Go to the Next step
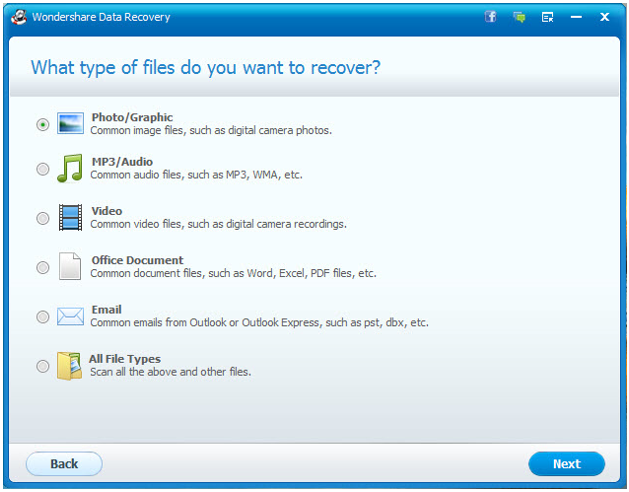Image resolution: width=629 pixels, height=492 pixels. click(566, 464)
